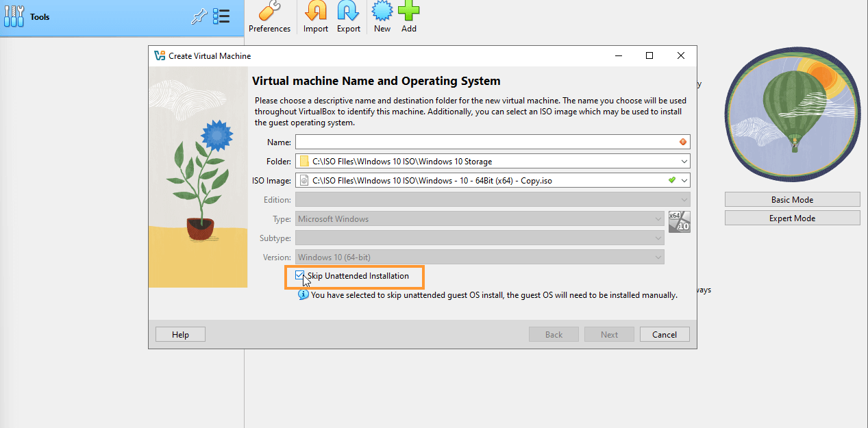Click the Windows 10 x64 OS badge

click(679, 222)
